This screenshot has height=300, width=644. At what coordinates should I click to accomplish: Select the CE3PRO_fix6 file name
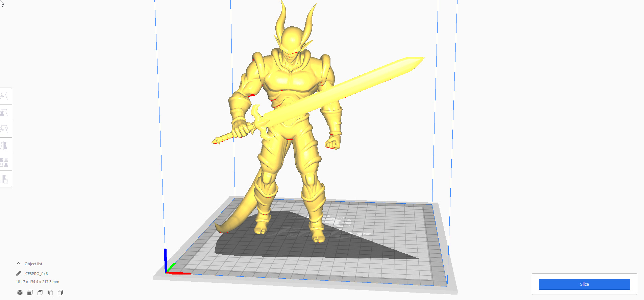(36, 274)
